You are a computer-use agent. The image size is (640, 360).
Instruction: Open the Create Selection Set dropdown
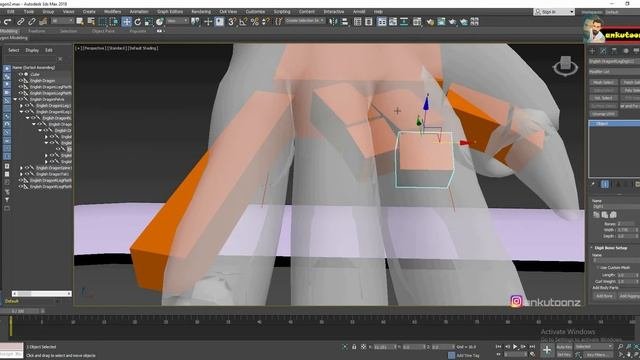click(x=305, y=20)
